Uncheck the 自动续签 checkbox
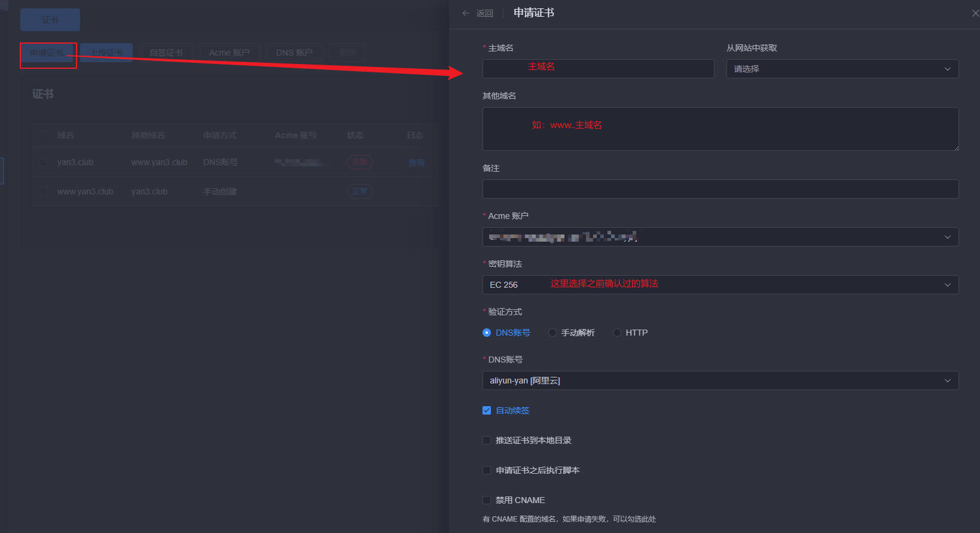 coord(487,410)
